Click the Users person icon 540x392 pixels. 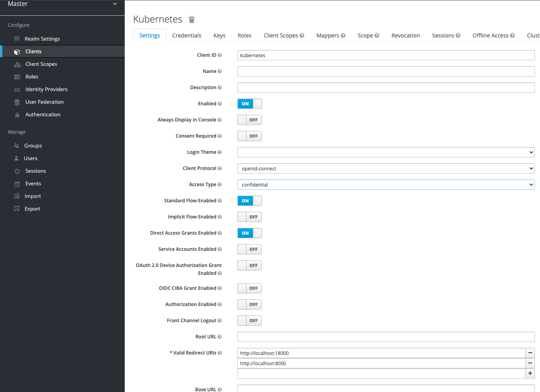click(16, 158)
